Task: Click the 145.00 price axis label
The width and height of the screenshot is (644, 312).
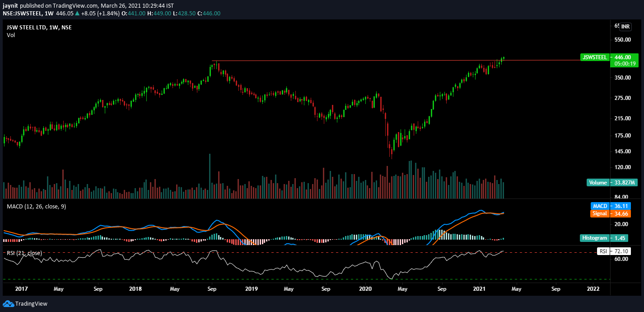Action: pyautogui.click(x=623, y=151)
